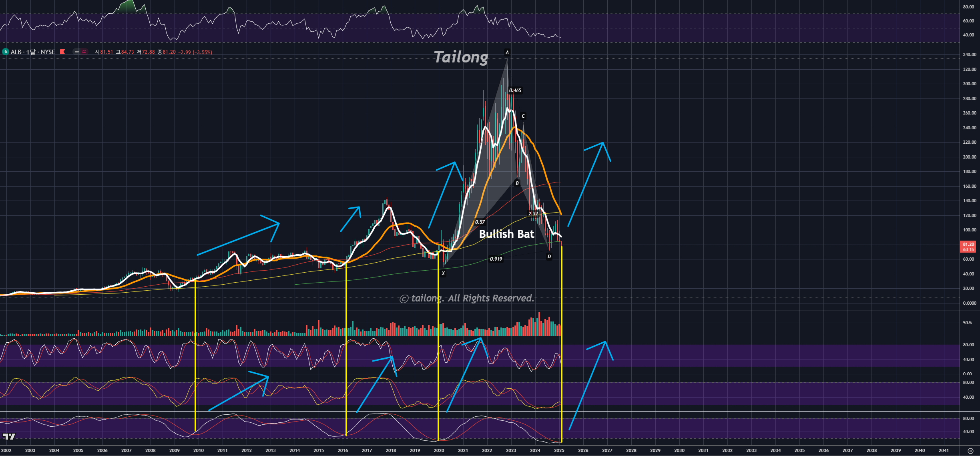Viewport: 980px width, 456px height.
Task: Click the ALB symbol logo icon
Action: (5, 52)
